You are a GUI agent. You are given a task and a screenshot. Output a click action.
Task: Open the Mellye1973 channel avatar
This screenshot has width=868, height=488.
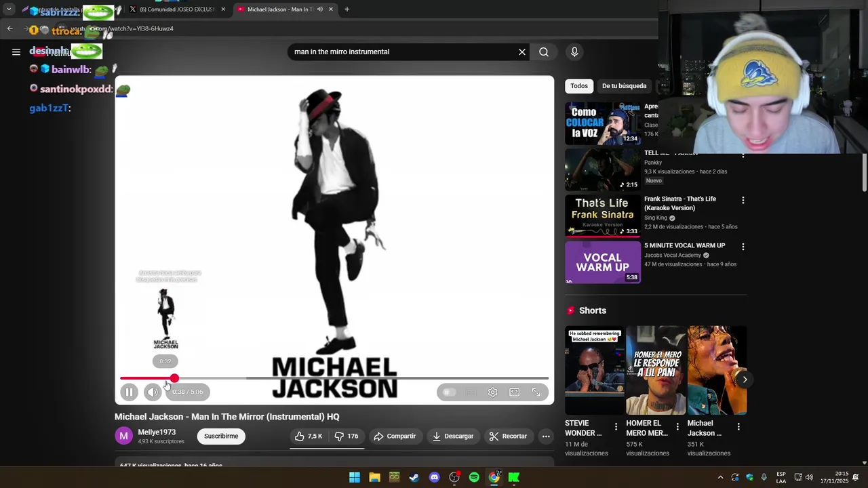tap(123, 436)
